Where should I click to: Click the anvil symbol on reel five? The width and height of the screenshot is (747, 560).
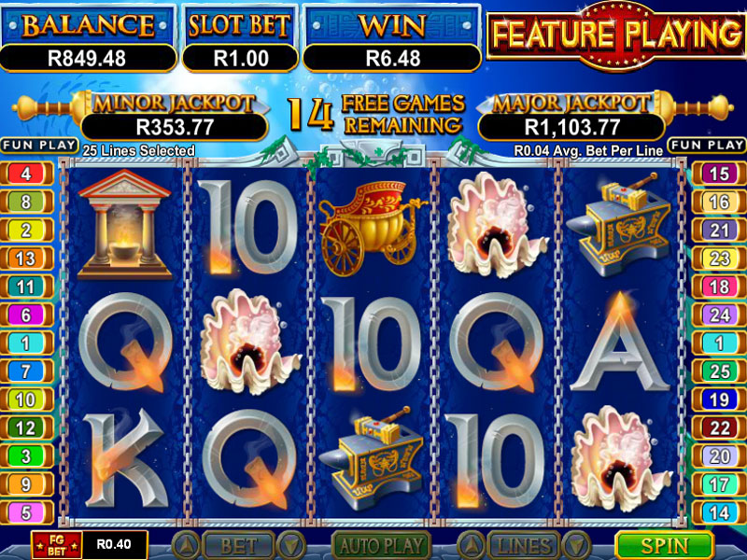tap(620, 224)
